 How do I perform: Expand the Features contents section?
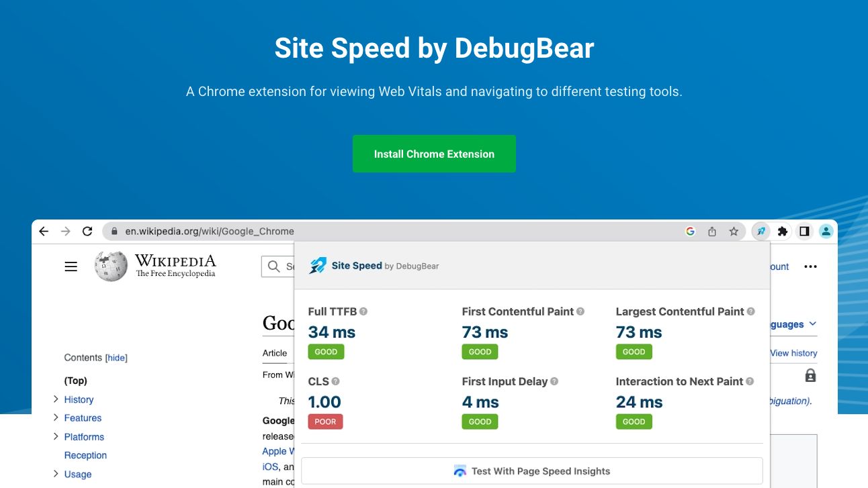click(x=56, y=418)
